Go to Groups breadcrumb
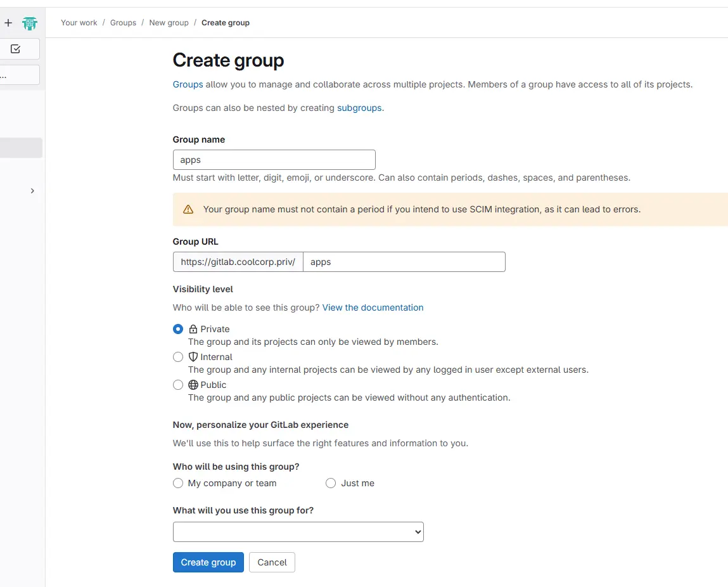 pyautogui.click(x=123, y=23)
